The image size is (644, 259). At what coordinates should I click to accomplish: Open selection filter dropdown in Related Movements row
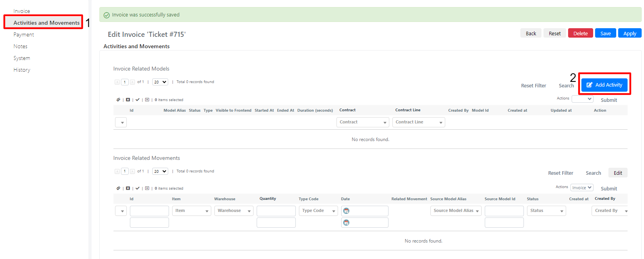121,211
